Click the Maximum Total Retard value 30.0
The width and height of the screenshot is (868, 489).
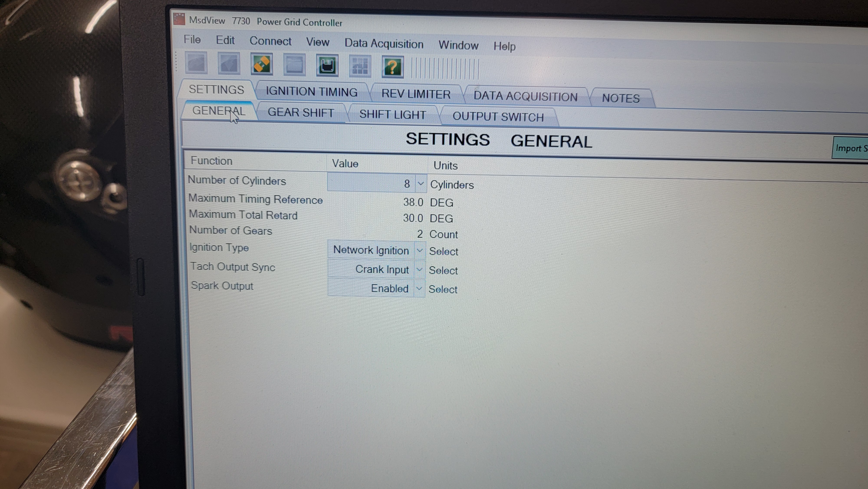[x=413, y=218]
